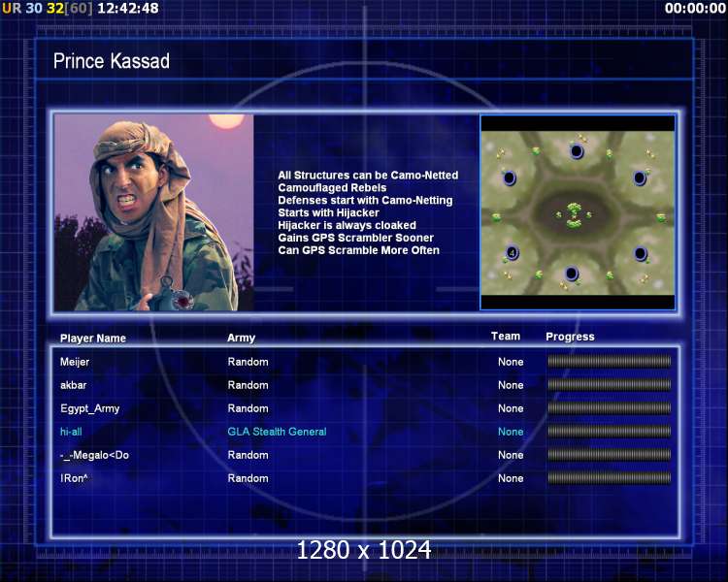Image resolution: width=728 pixels, height=582 pixels.
Task: Click the Player Name column header
Action: click(x=93, y=338)
